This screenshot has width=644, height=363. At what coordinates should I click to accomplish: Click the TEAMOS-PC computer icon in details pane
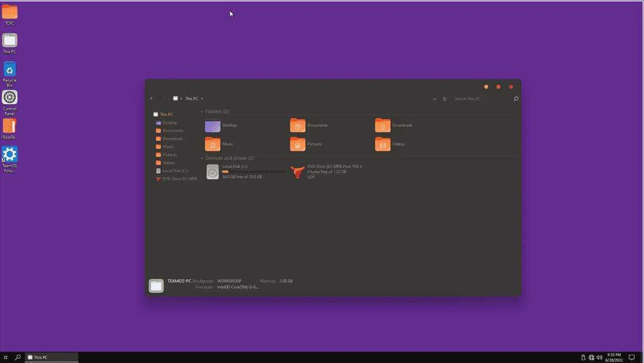point(156,285)
